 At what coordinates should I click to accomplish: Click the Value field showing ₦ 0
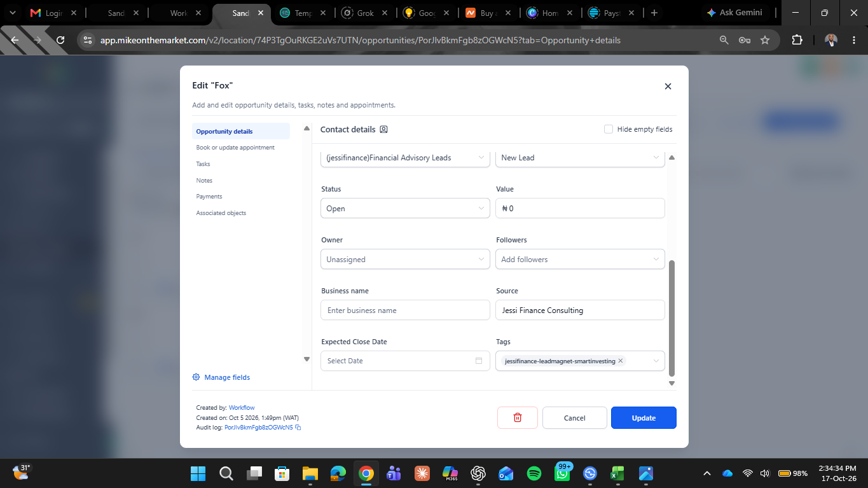(x=580, y=208)
